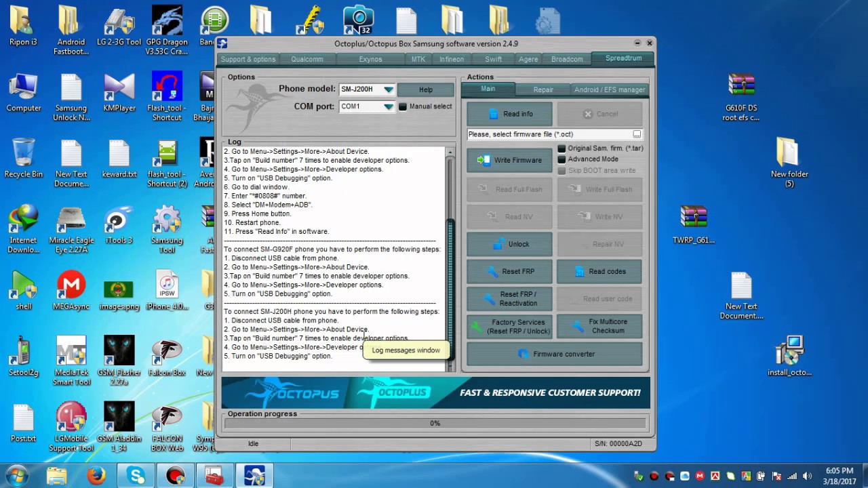
Task: Open the Android Fastboot folder icon
Action: click(x=71, y=30)
